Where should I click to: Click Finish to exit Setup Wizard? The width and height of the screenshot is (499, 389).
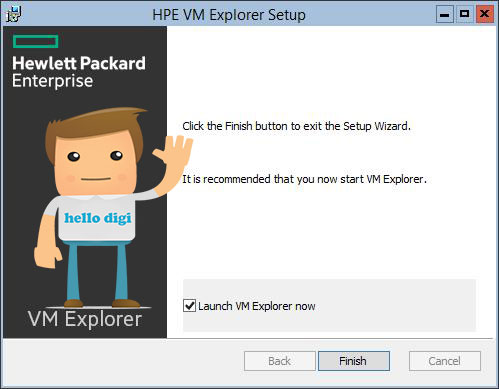354,361
